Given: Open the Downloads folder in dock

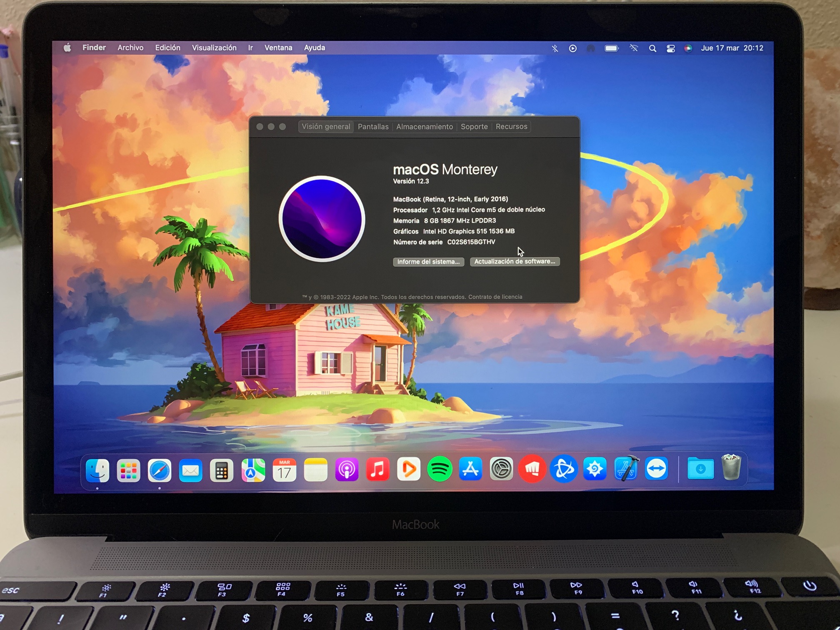Looking at the screenshot, I should 700,468.
